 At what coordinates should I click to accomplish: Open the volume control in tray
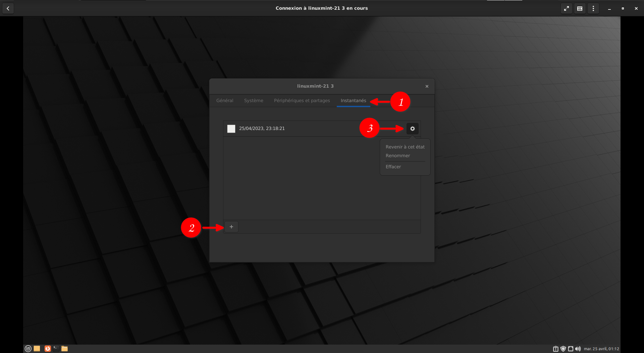tap(578, 349)
